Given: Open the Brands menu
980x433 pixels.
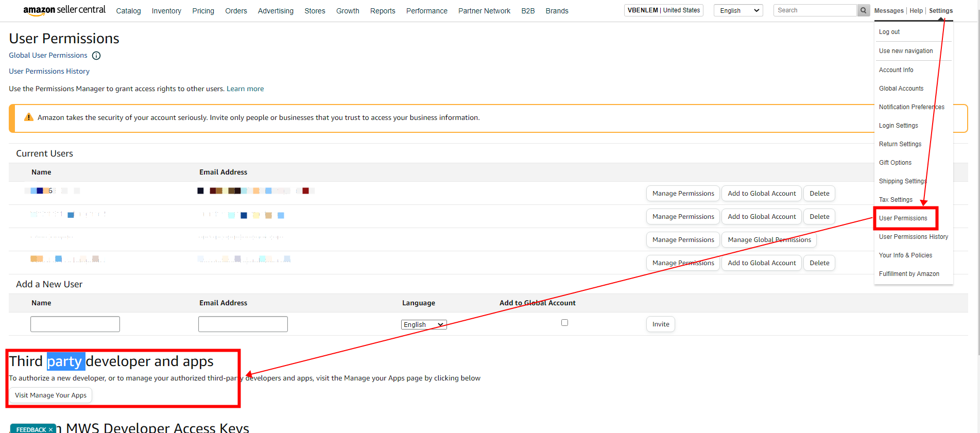Looking at the screenshot, I should (x=557, y=11).
